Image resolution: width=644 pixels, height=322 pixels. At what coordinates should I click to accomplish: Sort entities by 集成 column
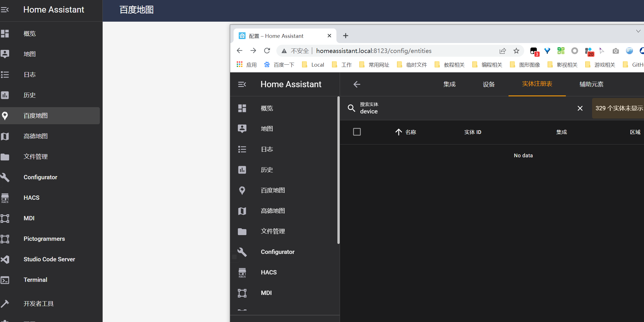(561, 132)
